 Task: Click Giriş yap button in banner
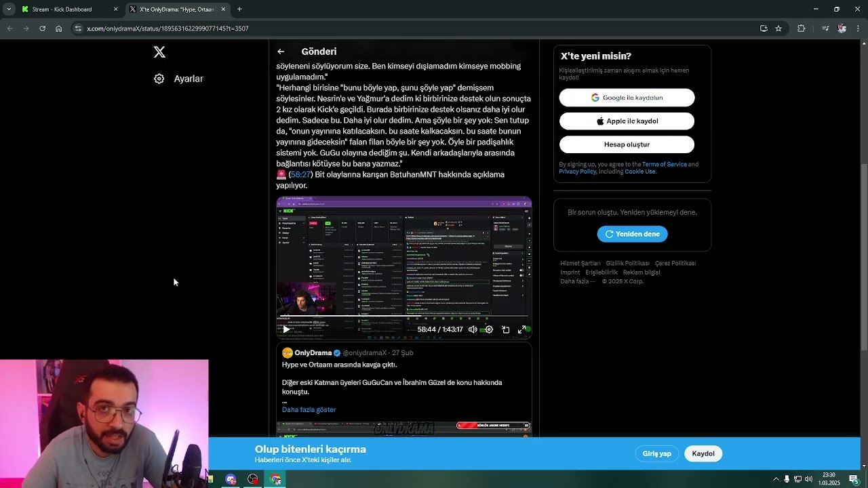[657, 453]
